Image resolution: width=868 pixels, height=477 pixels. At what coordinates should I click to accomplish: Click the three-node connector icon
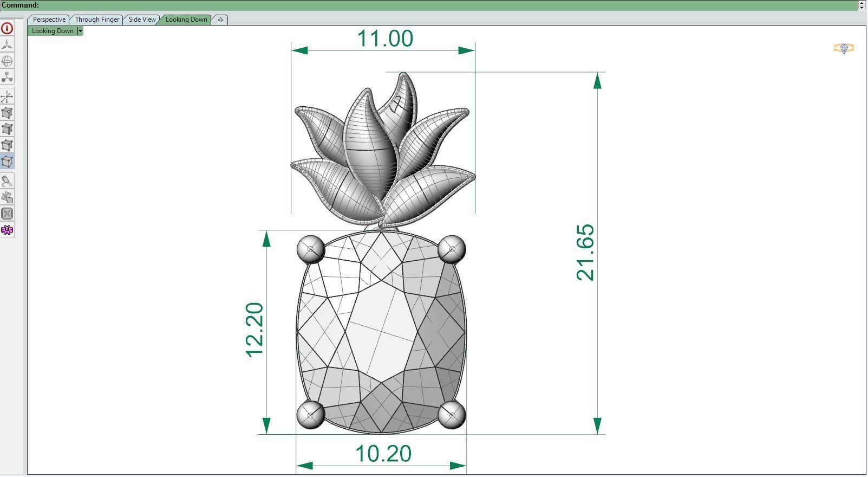7,77
